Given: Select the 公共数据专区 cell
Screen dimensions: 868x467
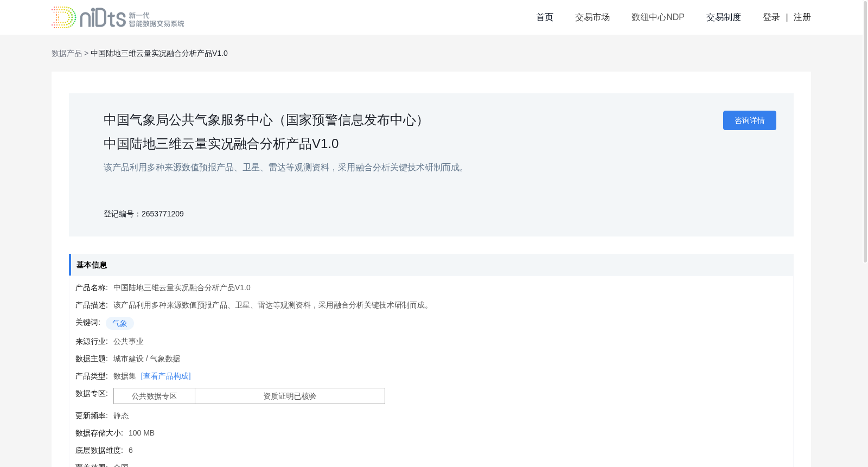Looking at the screenshot, I should coord(154,396).
